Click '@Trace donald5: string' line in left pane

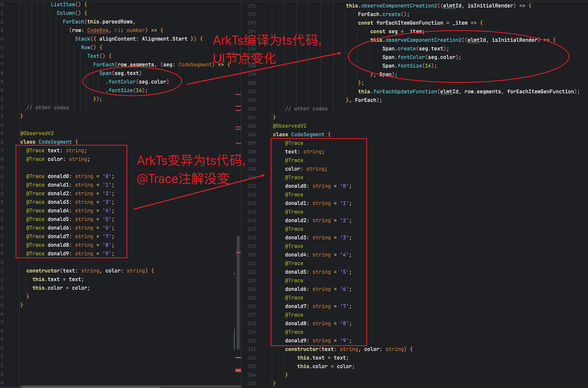click(70, 220)
